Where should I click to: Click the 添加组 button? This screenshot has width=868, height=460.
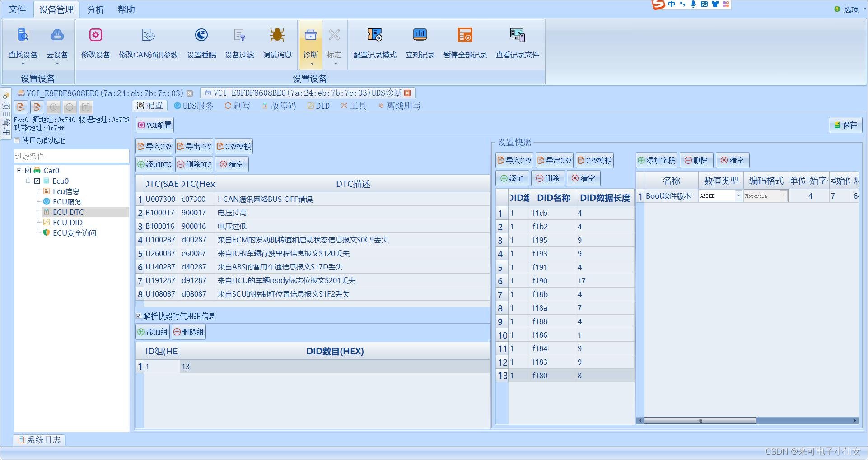click(x=153, y=332)
